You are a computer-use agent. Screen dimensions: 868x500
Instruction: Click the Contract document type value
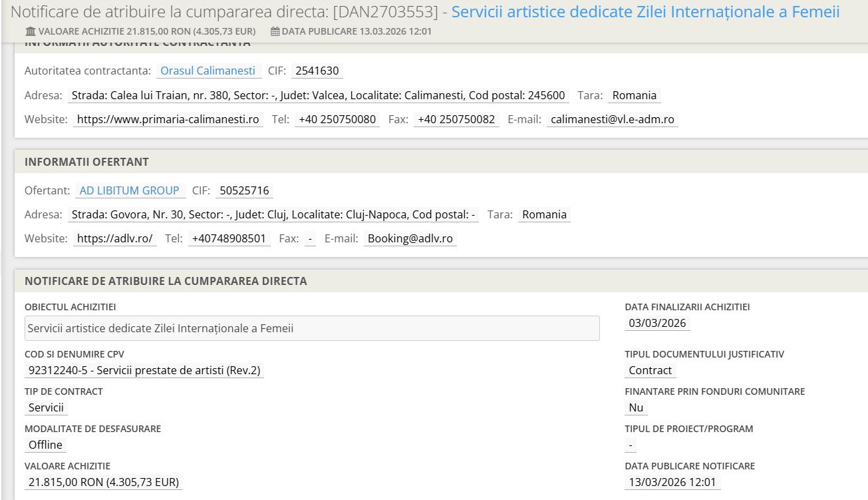point(650,371)
